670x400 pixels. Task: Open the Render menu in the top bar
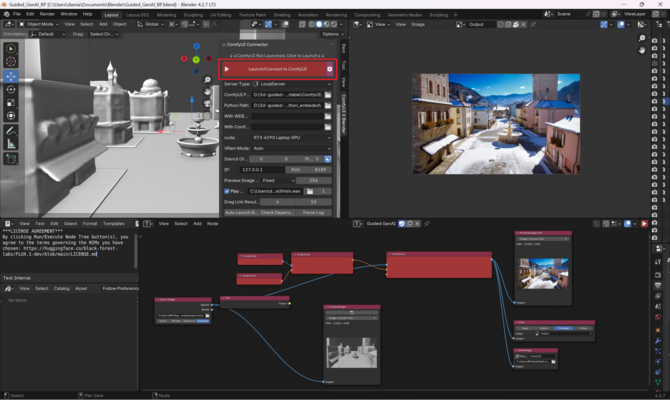pos(47,14)
